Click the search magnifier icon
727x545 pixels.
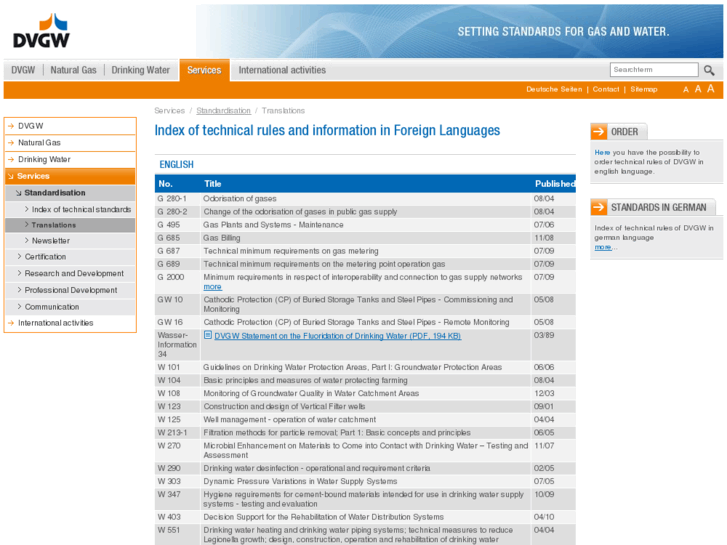click(708, 70)
